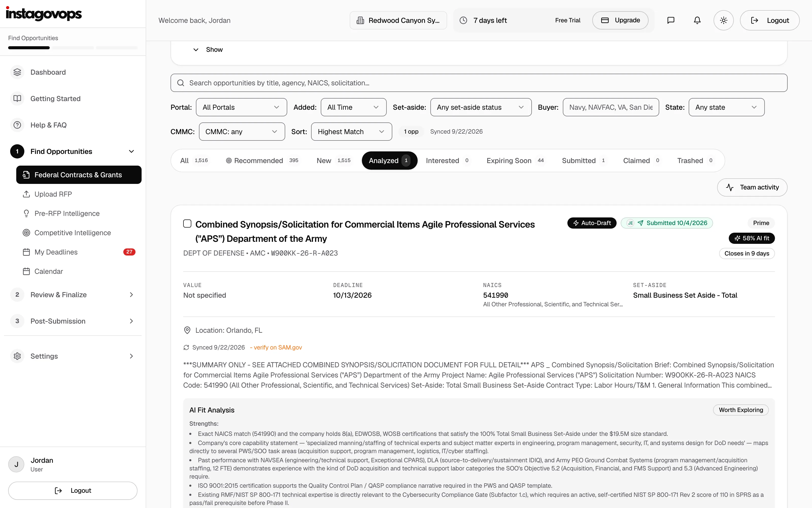This screenshot has height=508, width=812.
Task: Click the 58% AI fit badge
Action: click(x=752, y=238)
